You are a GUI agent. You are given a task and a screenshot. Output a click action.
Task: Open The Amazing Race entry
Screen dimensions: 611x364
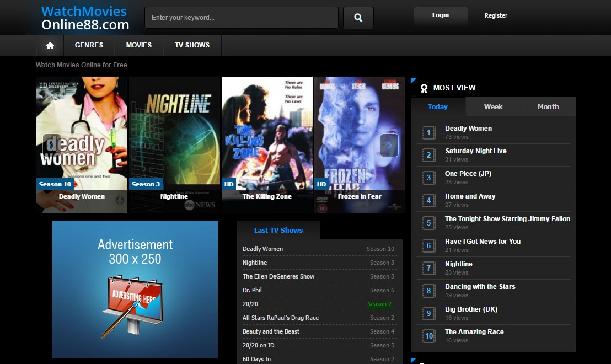(x=474, y=331)
